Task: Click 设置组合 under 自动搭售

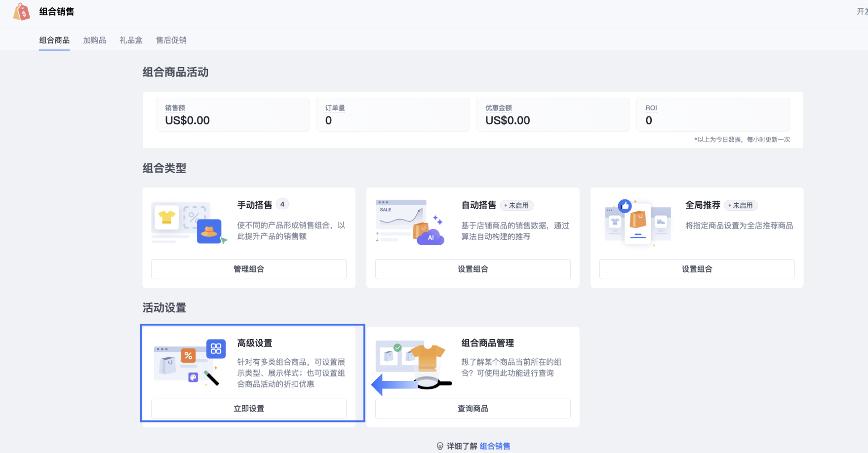Action: (x=473, y=269)
